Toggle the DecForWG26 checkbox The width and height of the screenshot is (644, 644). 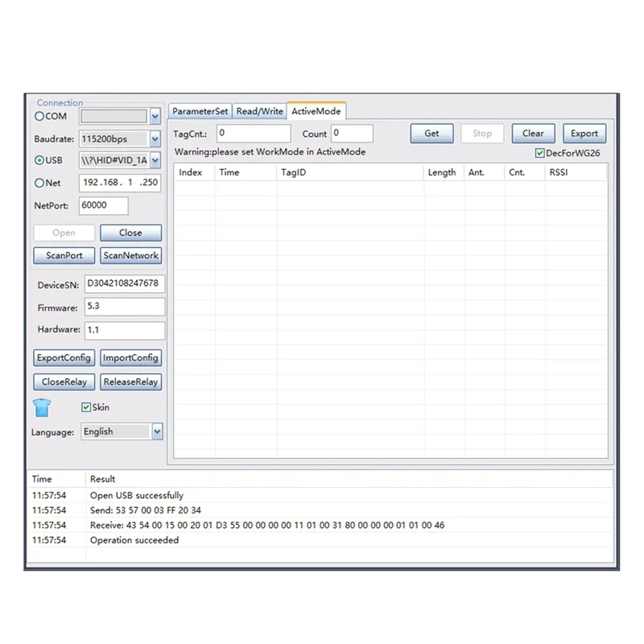pyautogui.click(x=539, y=153)
